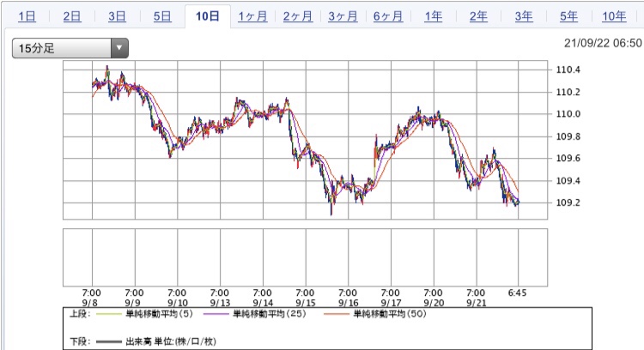Open the 3年 period link
This screenshot has width=644, height=350.
524,16
